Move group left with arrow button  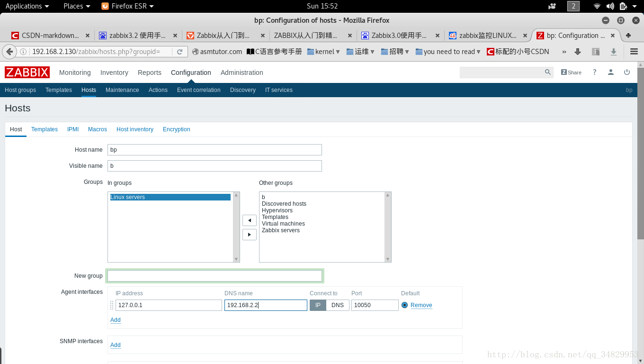pyautogui.click(x=250, y=220)
